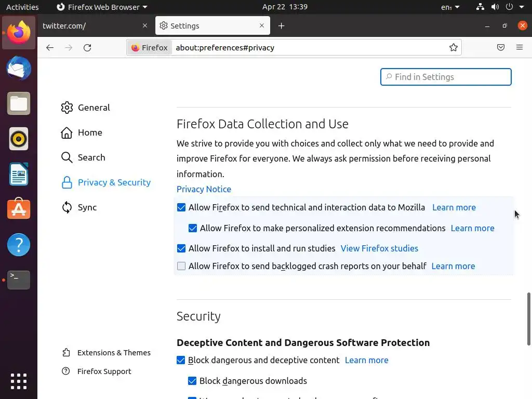
Task: Open the en keyboard layout dropdown
Action: pyautogui.click(x=450, y=7)
